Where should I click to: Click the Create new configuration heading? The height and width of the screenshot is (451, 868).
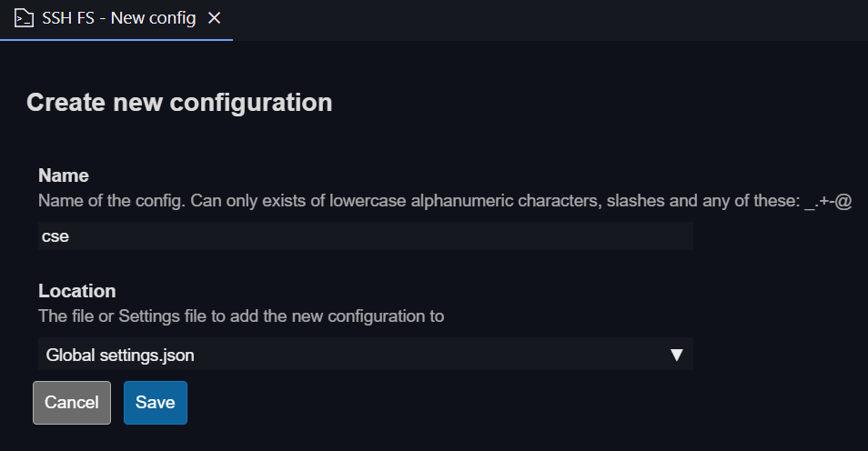point(179,102)
